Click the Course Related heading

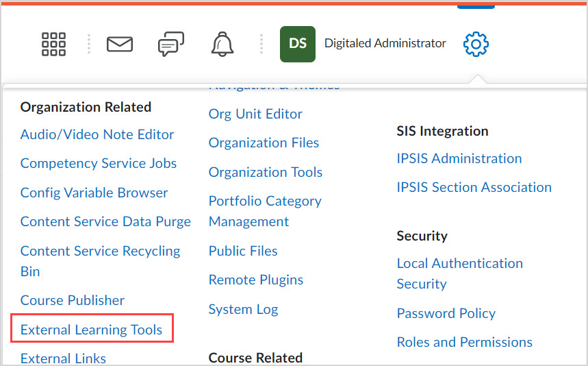click(255, 358)
